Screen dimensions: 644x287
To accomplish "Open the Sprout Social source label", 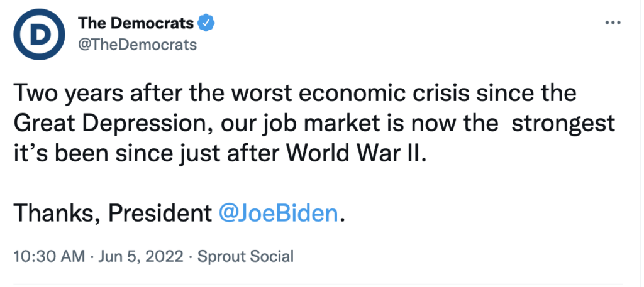I will click(245, 256).
